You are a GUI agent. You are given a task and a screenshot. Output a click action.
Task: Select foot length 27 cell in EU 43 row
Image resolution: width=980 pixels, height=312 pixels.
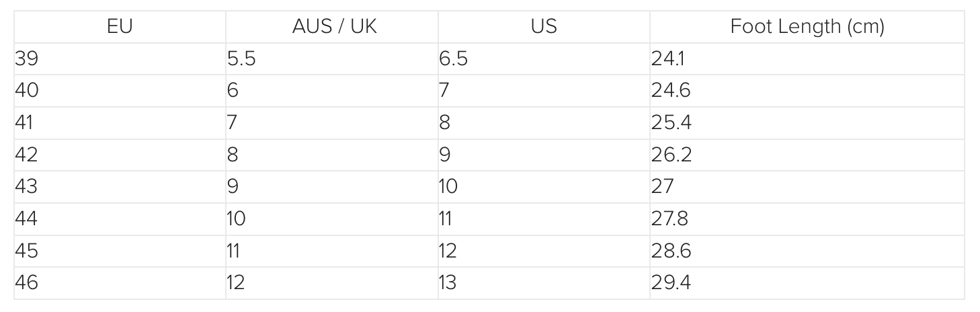[x=662, y=187]
